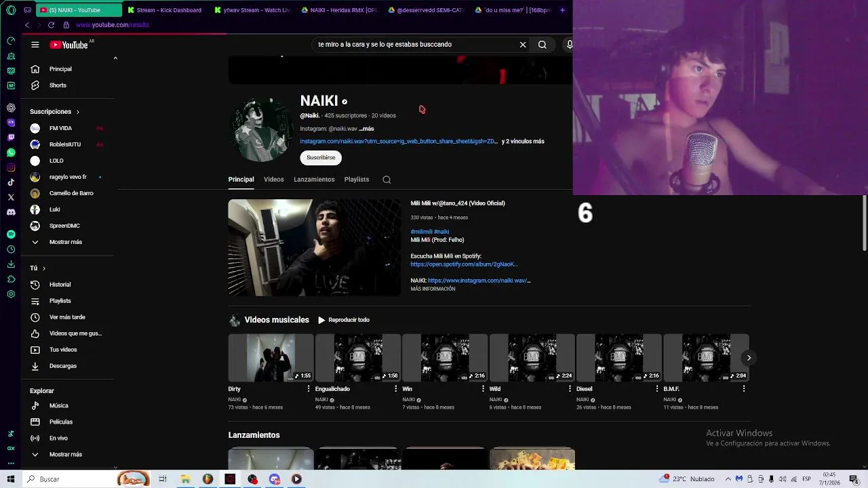Image resolution: width=868 pixels, height=488 pixels.
Task: Open options menu for the Diesel video
Action: (657, 389)
